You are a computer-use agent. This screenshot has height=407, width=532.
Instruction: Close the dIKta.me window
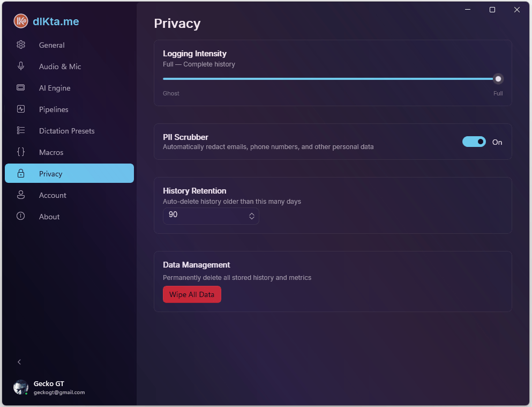click(x=517, y=10)
